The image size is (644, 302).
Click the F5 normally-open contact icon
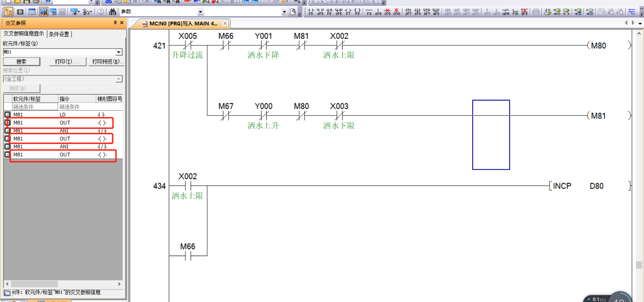tap(311, 12)
